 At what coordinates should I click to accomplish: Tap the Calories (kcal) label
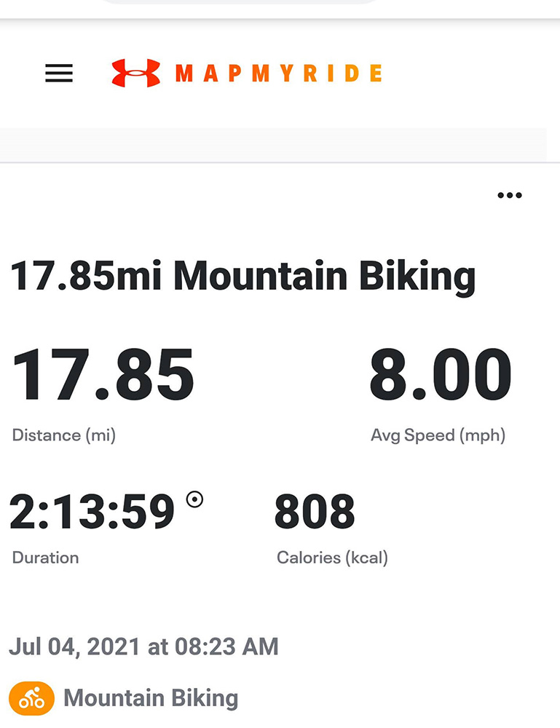(x=332, y=558)
